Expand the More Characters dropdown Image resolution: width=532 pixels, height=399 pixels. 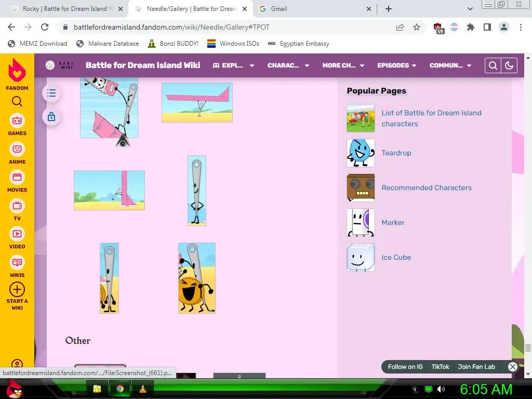point(343,65)
